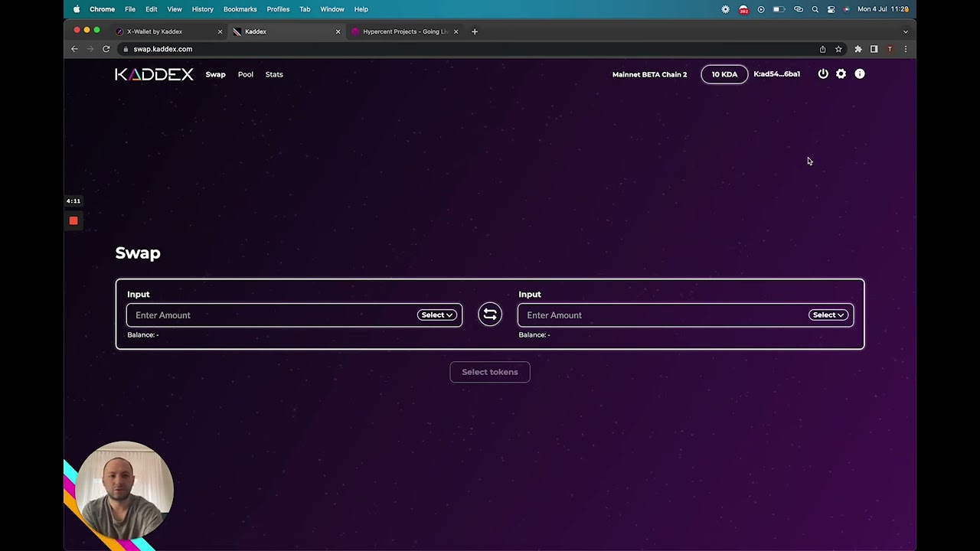Click the power disconnect icon

(823, 74)
